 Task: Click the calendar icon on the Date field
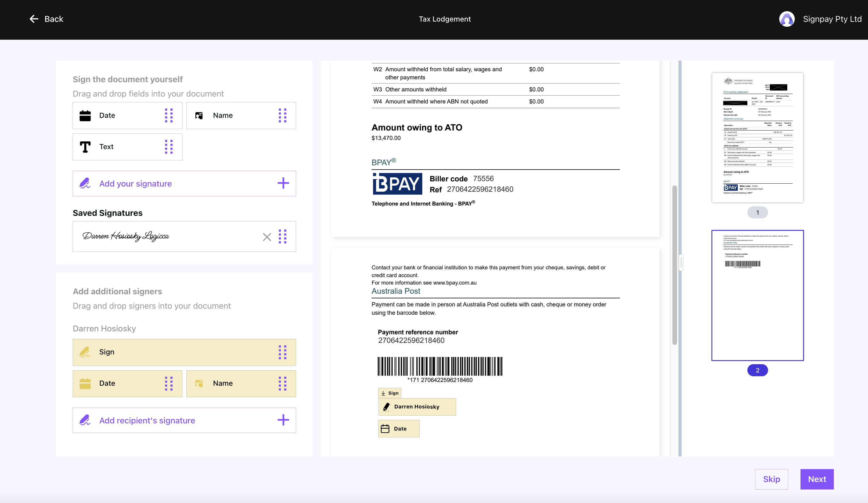point(85,116)
